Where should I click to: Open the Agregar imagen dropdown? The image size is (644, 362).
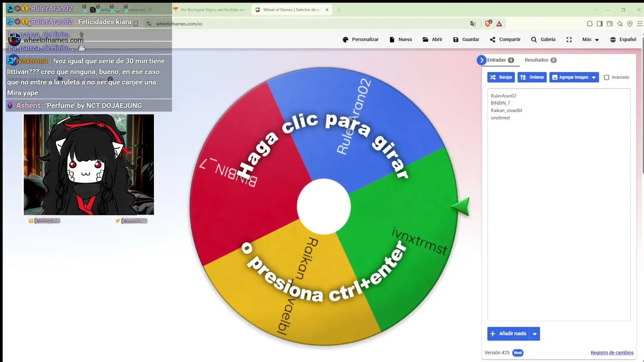(x=574, y=77)
